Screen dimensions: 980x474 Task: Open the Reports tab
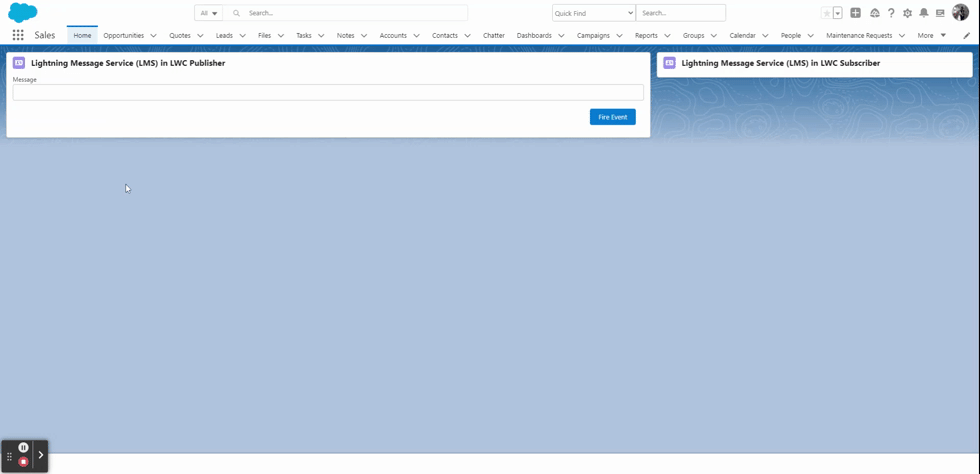[646, 36]
